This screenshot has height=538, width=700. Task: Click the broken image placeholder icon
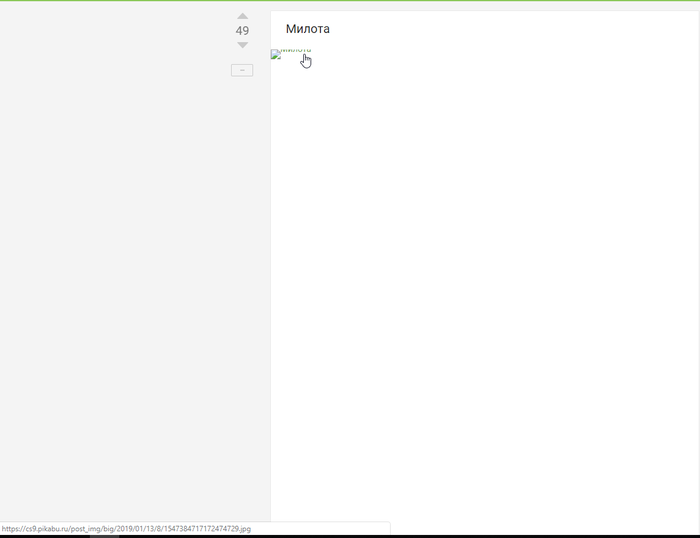pyautogui.click(x=276, y=54)
